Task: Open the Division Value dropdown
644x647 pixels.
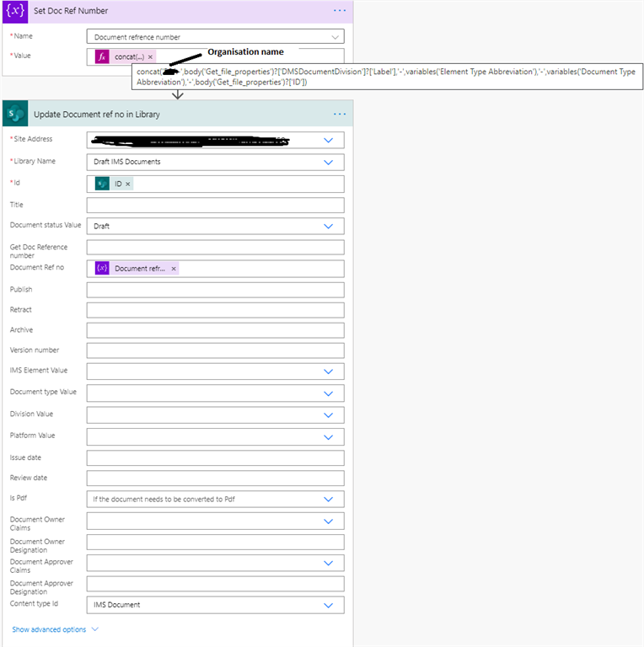Action: (x=328, y=415)
